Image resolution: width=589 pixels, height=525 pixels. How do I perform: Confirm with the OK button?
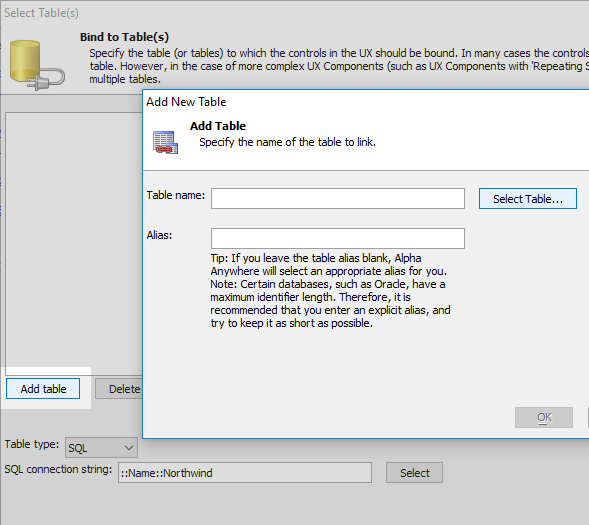pyautogui.click(x=544, y=417)
